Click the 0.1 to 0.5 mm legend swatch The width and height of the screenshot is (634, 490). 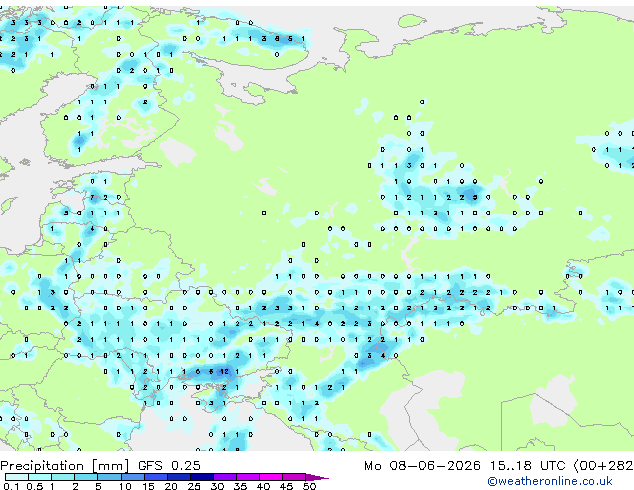17,477
